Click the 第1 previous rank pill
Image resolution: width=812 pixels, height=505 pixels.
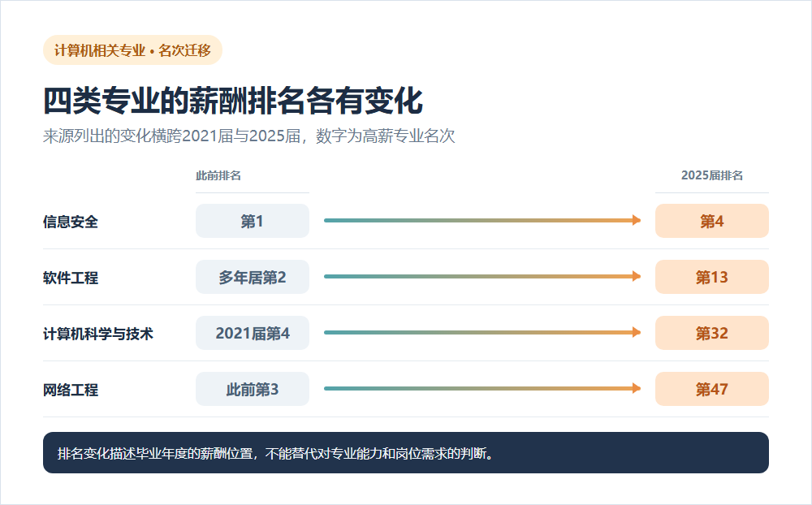(x=253, y=221)
